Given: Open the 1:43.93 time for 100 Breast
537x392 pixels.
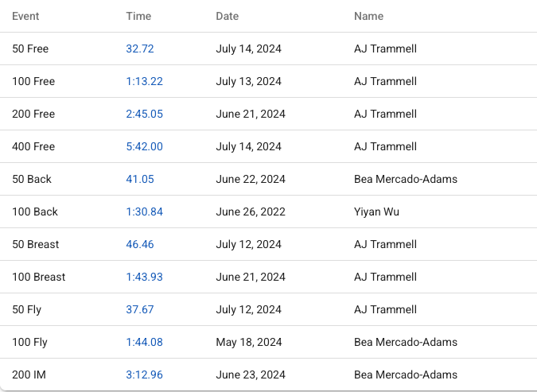Looking at the screenshot, I should 144,277.
